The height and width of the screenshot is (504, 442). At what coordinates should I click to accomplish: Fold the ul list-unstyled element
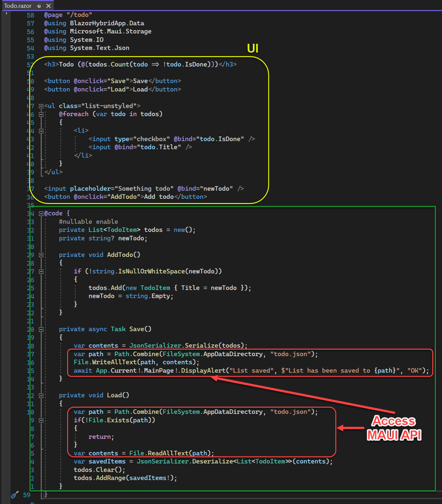[41, 106]
